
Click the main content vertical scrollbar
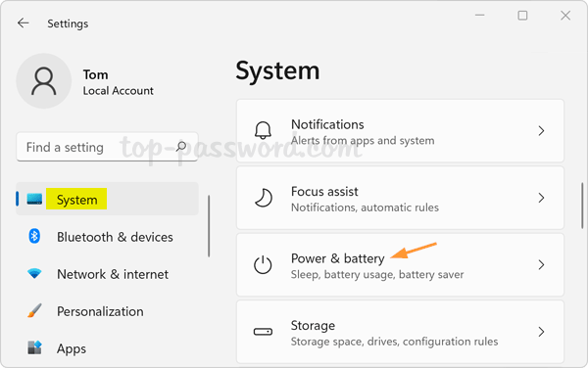pyautogui.click(x=582, y=206)
